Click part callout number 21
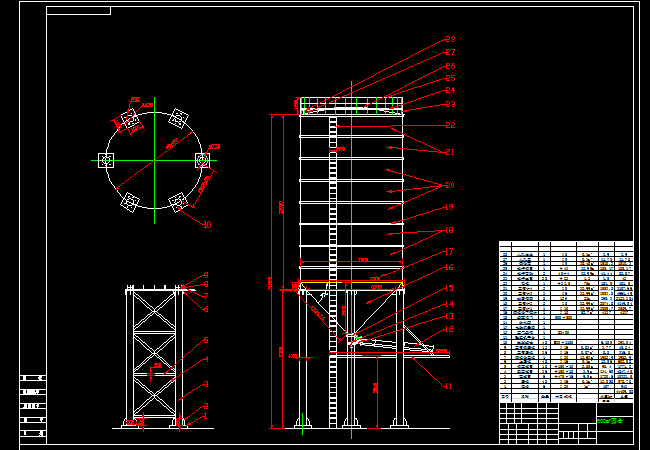 click(x=450, y=152)
